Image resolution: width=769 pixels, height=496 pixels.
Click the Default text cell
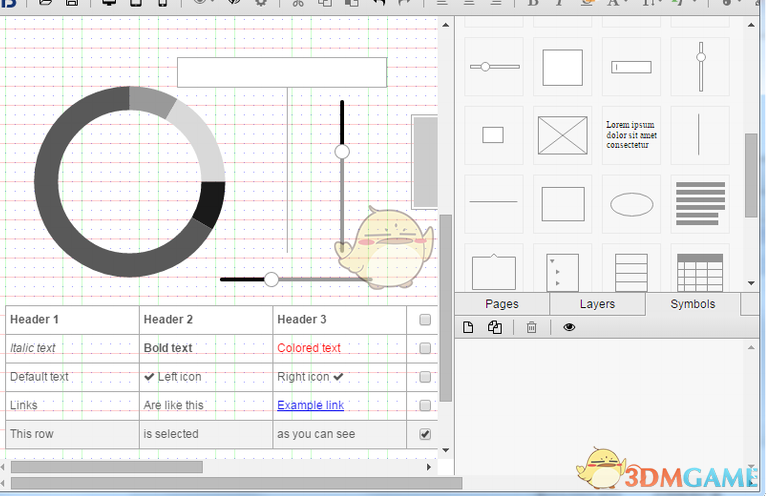click(x=73, y=377)
